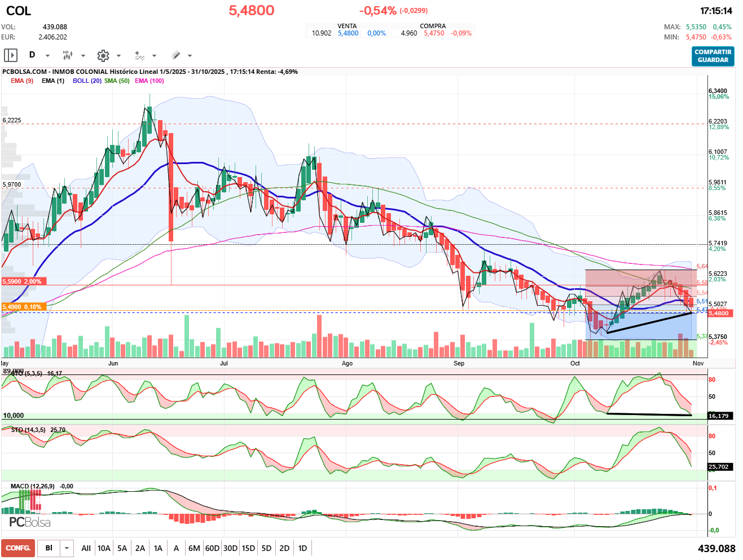Click the D daily timeframe icon
This screenshot has width=743, height=560.
pos(32,55)
